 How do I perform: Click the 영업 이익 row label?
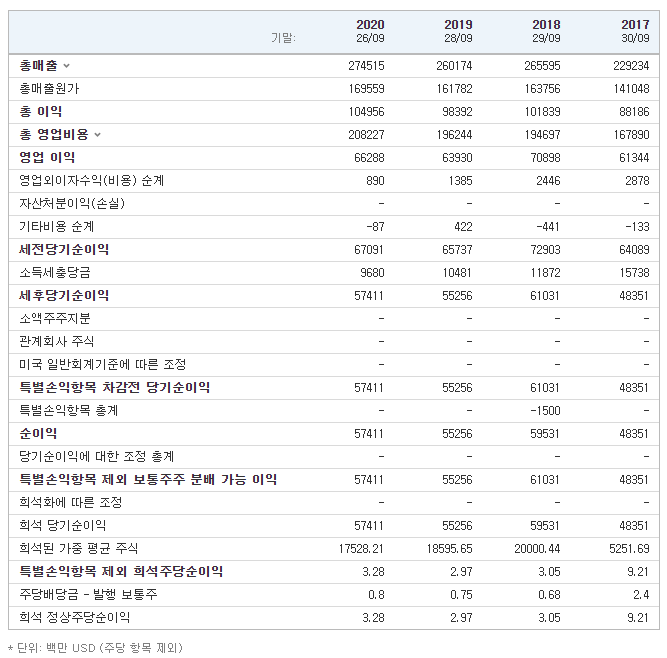pyautogui.click(x=47, y=157)
